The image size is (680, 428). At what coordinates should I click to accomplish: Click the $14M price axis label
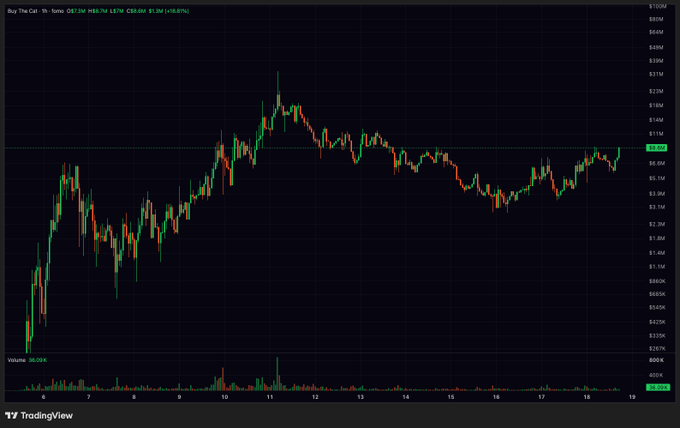[x=656, y=120]
